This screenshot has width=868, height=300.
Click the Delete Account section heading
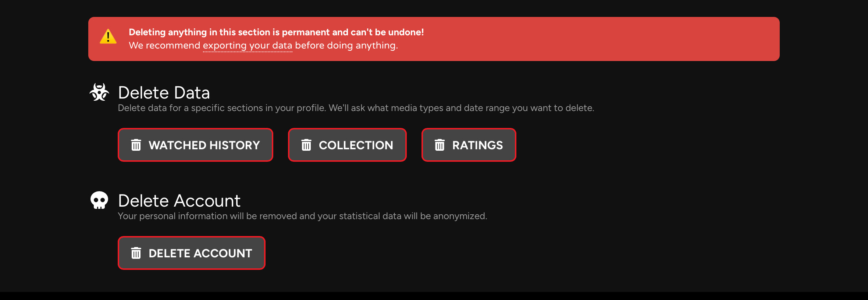coord(179,201)
